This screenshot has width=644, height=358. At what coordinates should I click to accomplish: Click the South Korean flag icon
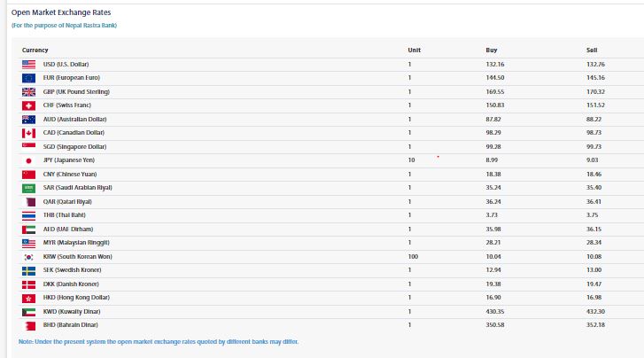[27, 256]
